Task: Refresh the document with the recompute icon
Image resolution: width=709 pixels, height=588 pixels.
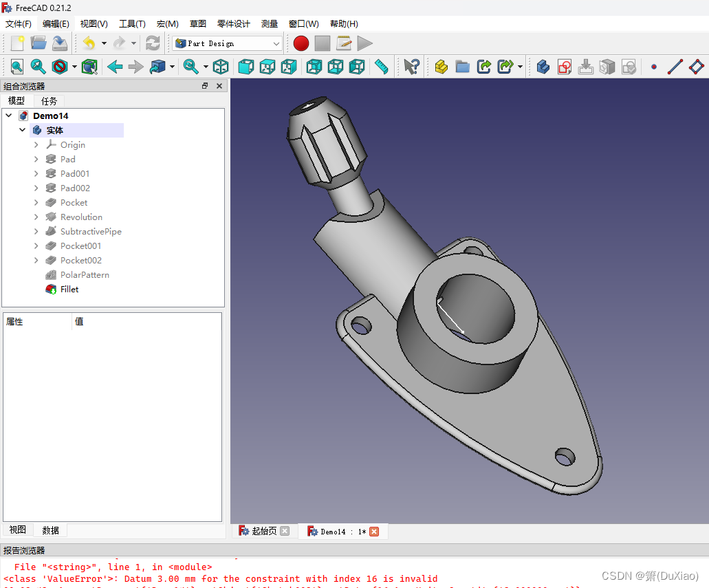Action: tap(153, 43)
